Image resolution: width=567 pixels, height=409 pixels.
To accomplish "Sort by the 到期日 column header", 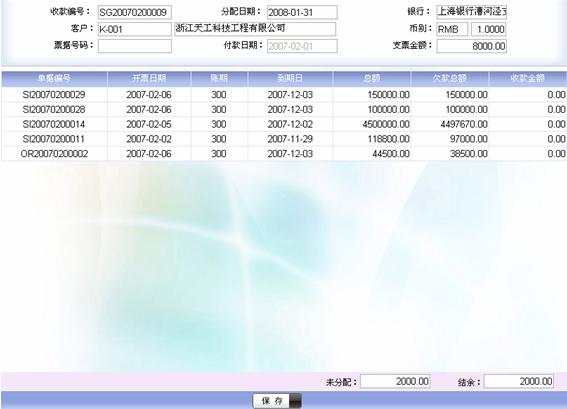I will [x=290, y=78].
